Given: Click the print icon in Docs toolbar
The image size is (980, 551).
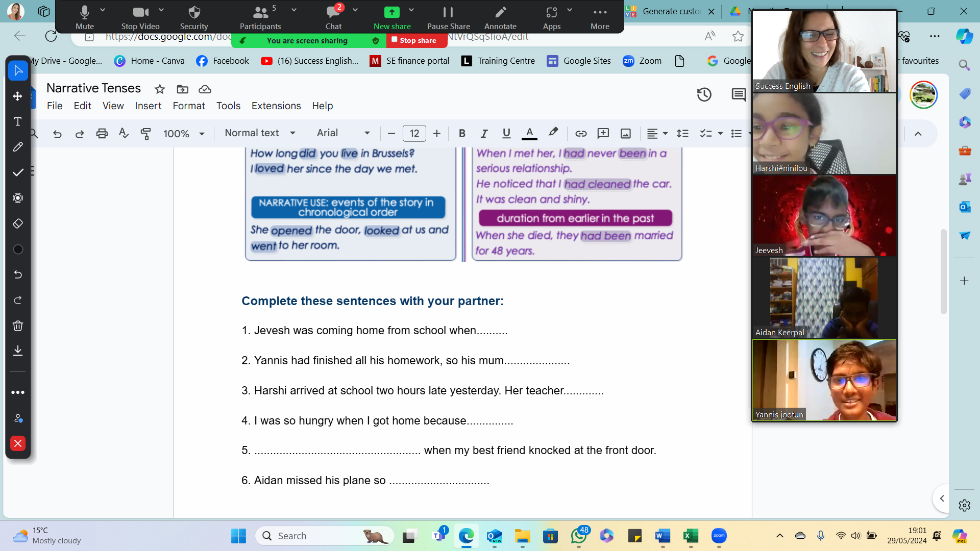Looking at the screenshot, I should click(x=102, y=133).
